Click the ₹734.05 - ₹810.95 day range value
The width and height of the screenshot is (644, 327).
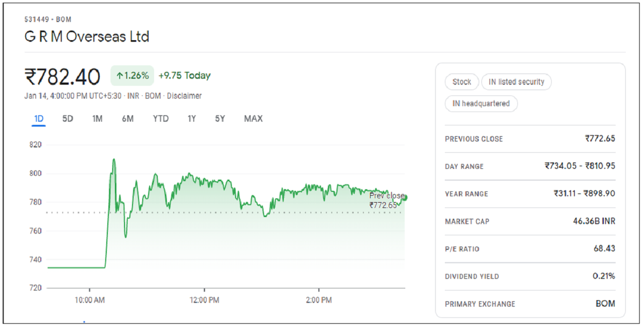pos(580,166)
